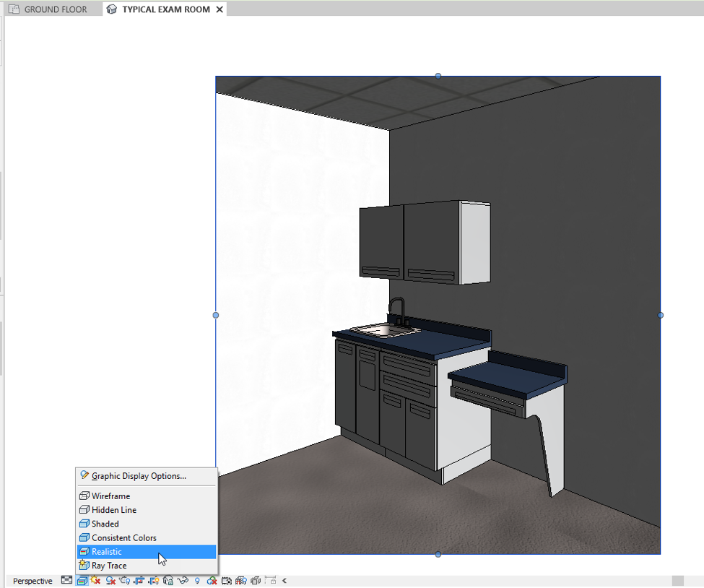The width and height of the screenshot is (704, 588).
Task: Toggle the Show Crop Region icon
Action: 154,580
